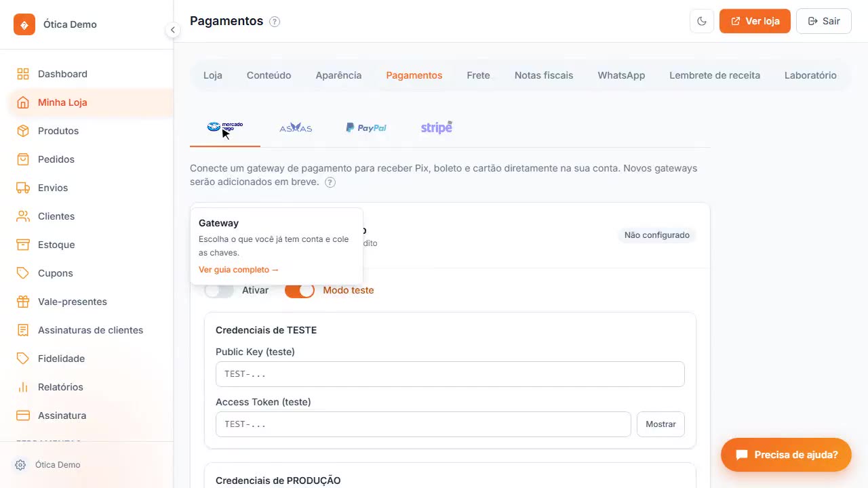
Task: Click the Public Key (teste) field
Action: click(450, 374)
